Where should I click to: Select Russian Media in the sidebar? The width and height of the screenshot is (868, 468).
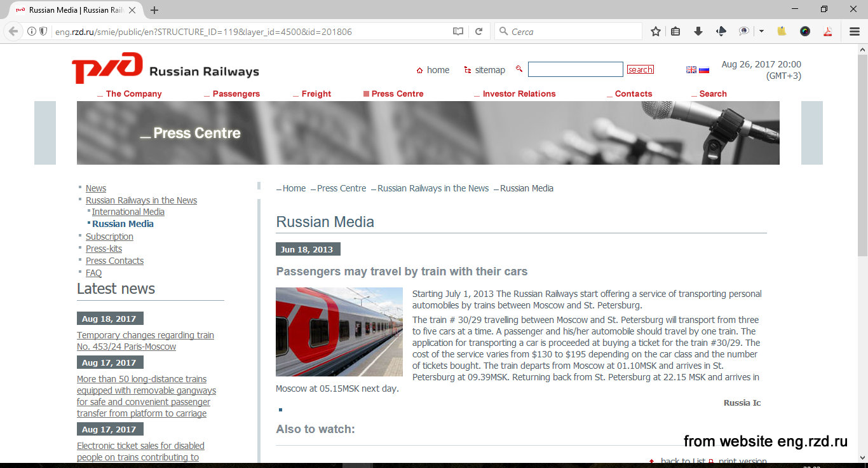coord(123,224)
